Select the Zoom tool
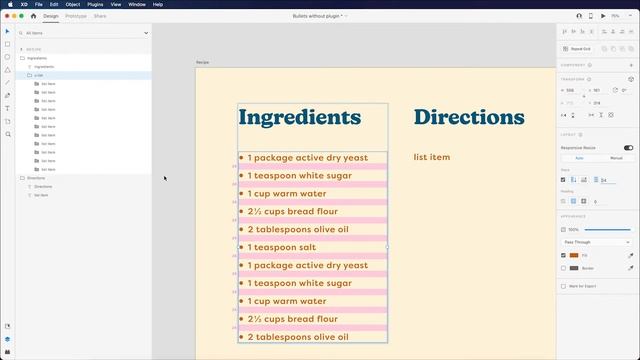This screenshot has height=360, width=640. pyautogui.click(x=8, y=134)
